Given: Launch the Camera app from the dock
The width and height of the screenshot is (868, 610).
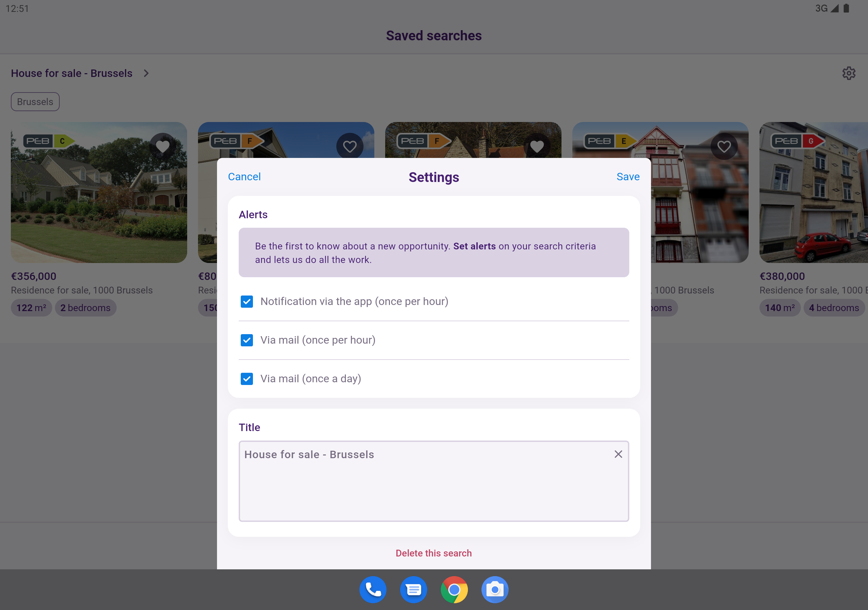Looking at the screenshot, I should click(x=495, y=589).
